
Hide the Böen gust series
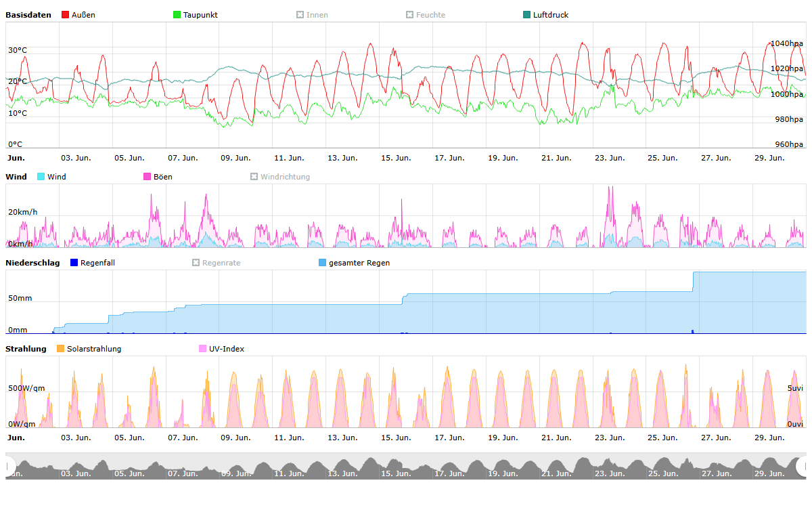(147, 177)
